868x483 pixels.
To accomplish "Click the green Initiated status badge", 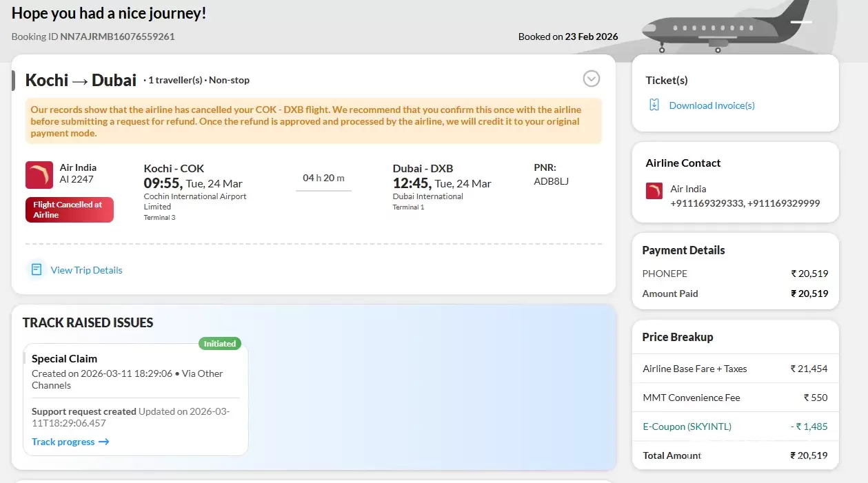I will 220,343.
